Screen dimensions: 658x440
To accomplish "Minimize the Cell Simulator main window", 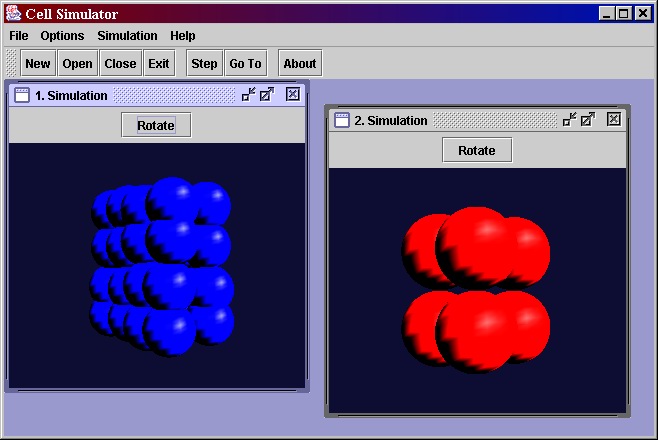I will point(606,14).
